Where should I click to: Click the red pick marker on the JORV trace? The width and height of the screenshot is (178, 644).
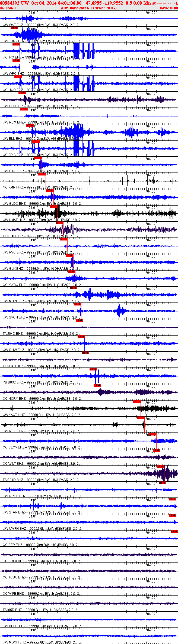[14, 28]
